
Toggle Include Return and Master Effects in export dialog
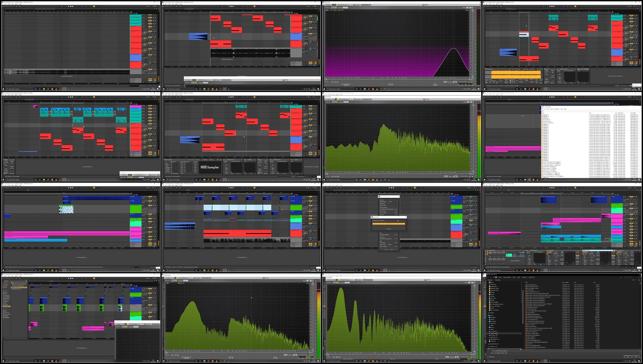pos(396,209)
